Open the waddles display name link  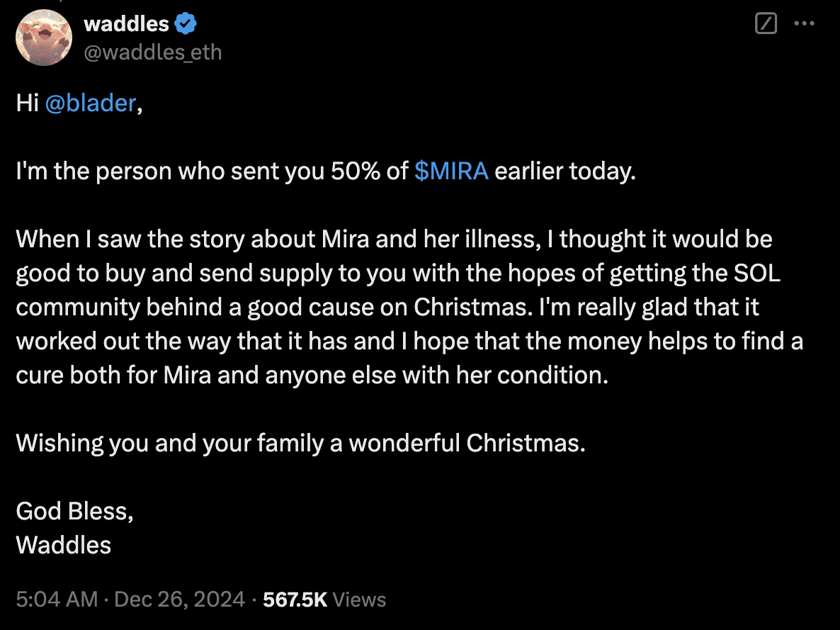(127, 23)
